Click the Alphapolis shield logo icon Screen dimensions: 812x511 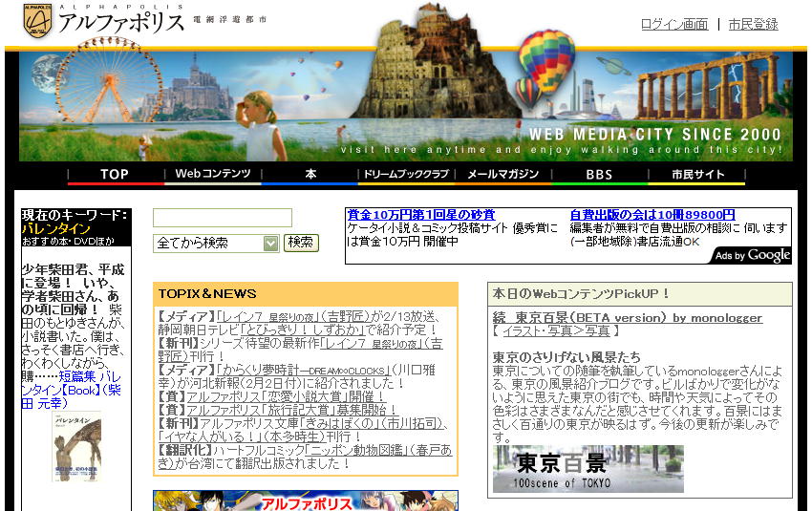pos(37,21)
